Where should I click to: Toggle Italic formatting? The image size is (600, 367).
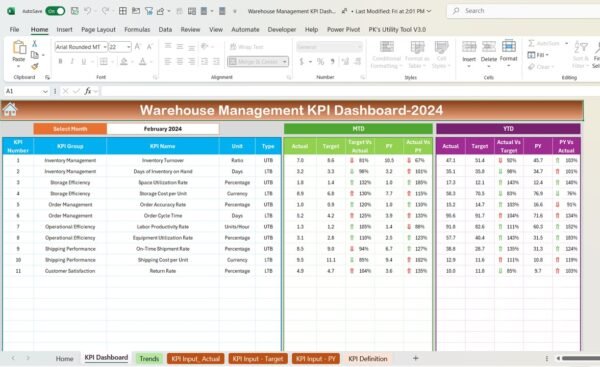tap(72, 61)
